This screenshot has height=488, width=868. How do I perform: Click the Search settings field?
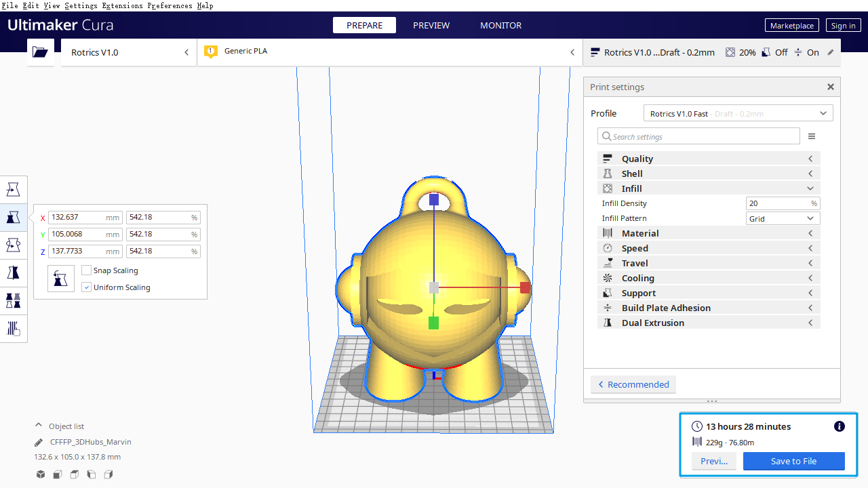[x=698, y=136]
